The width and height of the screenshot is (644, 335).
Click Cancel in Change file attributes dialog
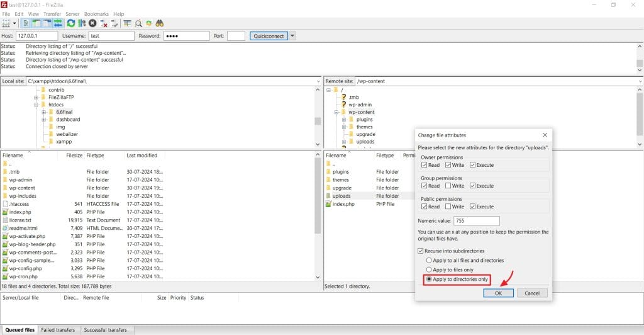pos(532,293)
